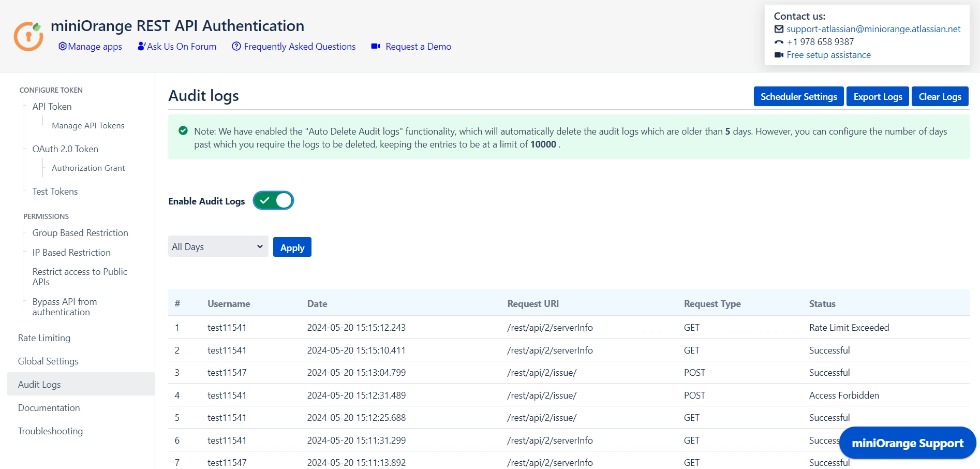Click the green checkmark icon in note
The image size is (980, 469).
tap(183, 131)
